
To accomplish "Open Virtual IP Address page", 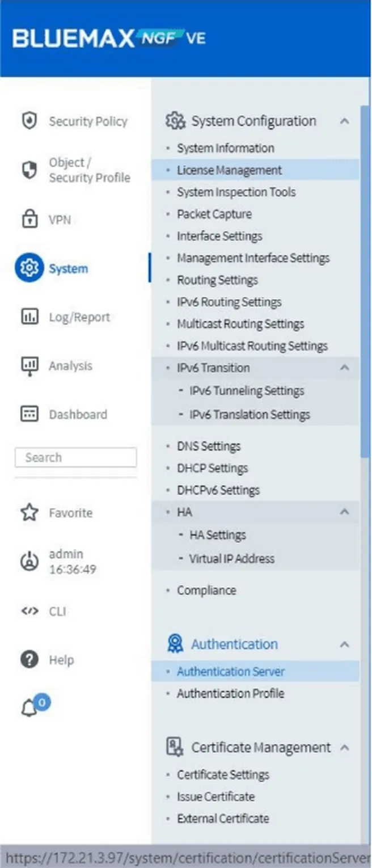I will tap(232, 559).
